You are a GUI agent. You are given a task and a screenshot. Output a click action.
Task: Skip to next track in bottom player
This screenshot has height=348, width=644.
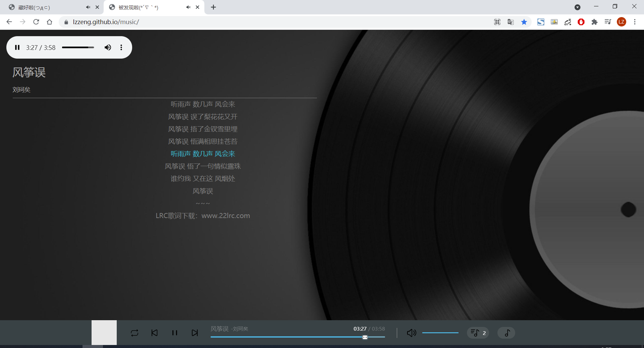pos(195,333)
